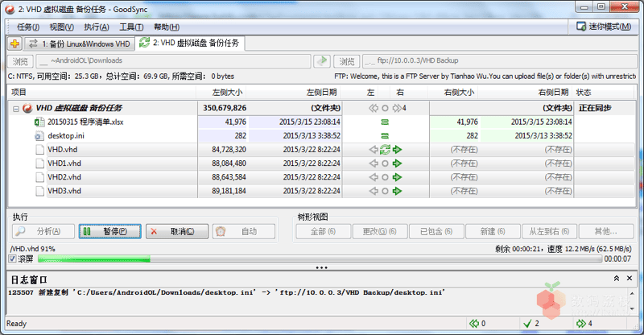Click the left-sync count in status bar
This screenshot has width=644, height=335.
click(x=477, y=324)
